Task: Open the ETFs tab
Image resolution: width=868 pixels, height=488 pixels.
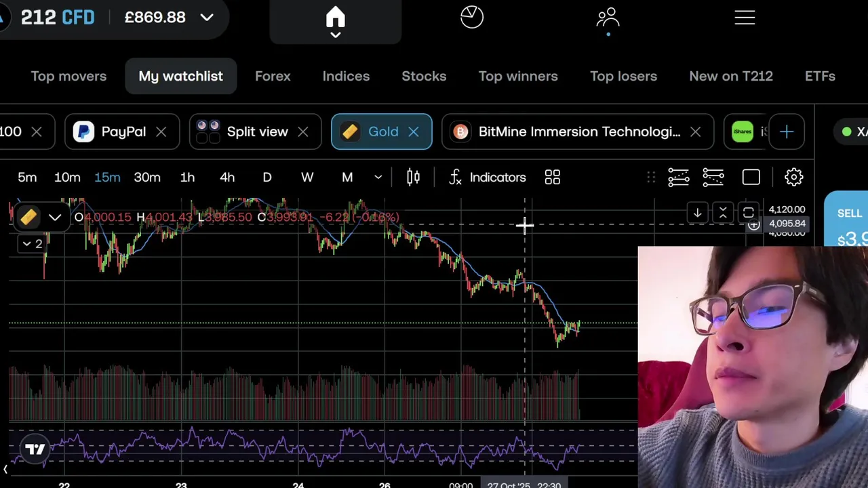Action: [x=820, y=76]
